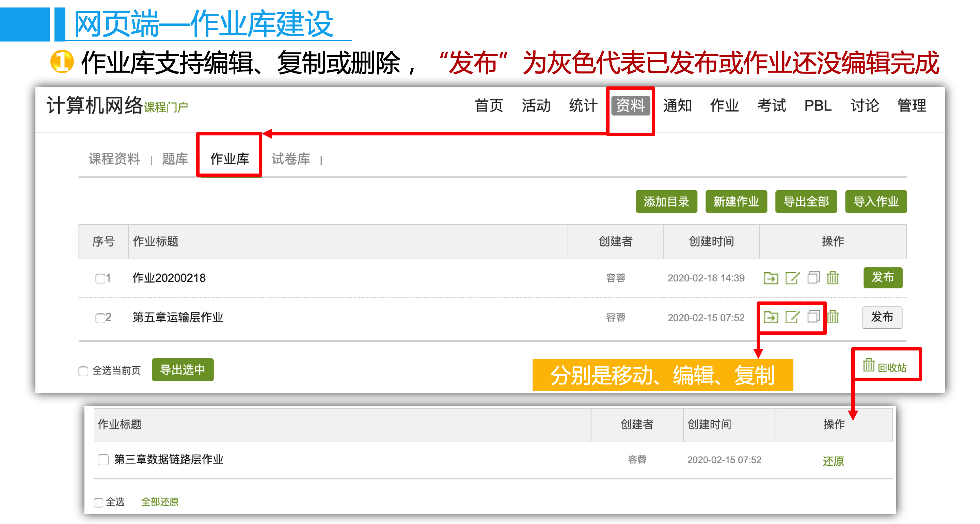Check the 全选当前页 checkbox

(83, 371)
